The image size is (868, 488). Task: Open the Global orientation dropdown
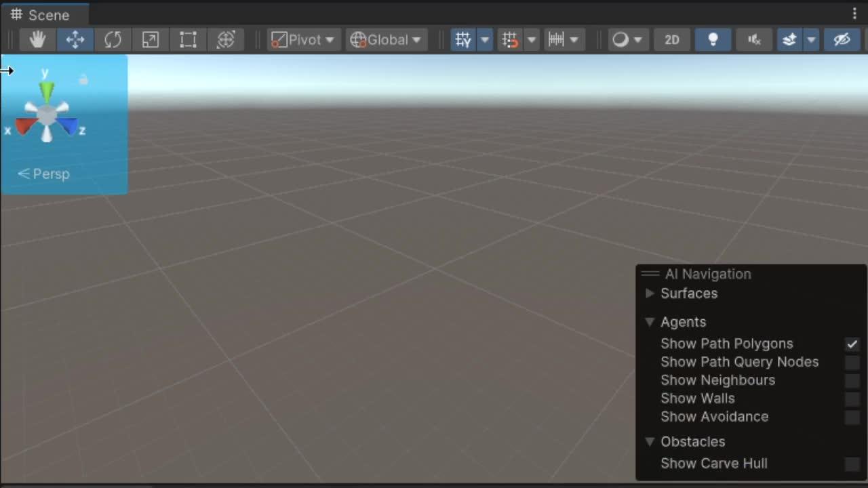(386, 39)
